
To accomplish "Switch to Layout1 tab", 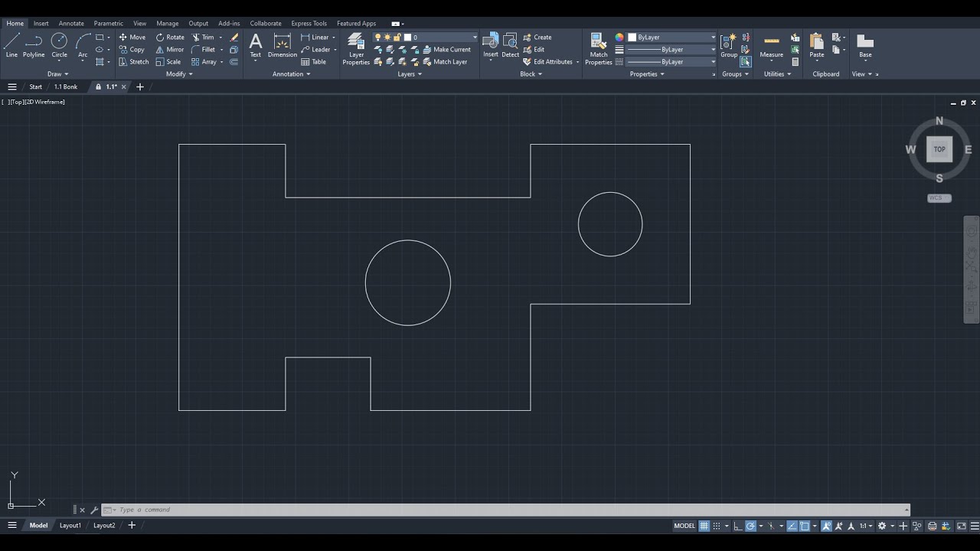I will pyautogui.click(x=70, y=526).
